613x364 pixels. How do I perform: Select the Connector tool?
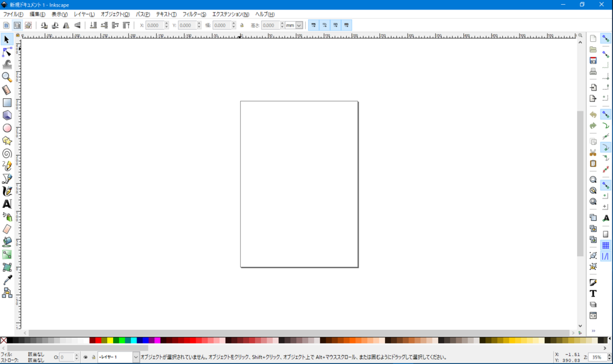click(x=7, y=293)
